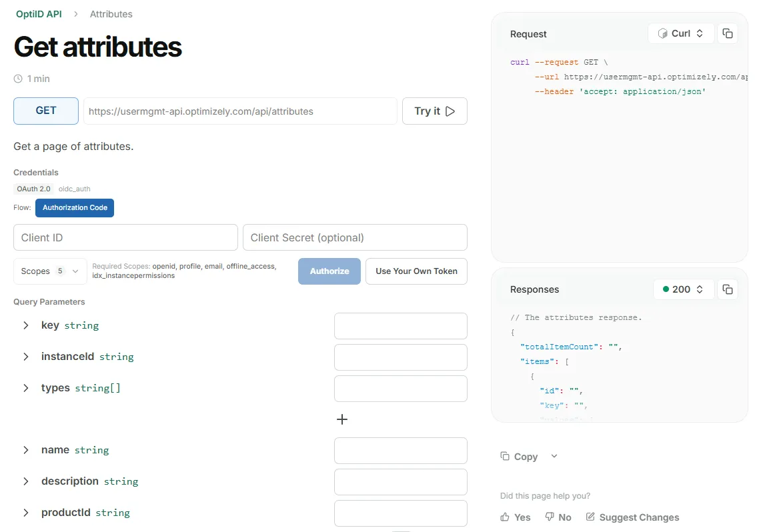The width and height of the screenshot is (759, 532).
Task: Click the Get attributes heading
Action: [x=98, y=47]
